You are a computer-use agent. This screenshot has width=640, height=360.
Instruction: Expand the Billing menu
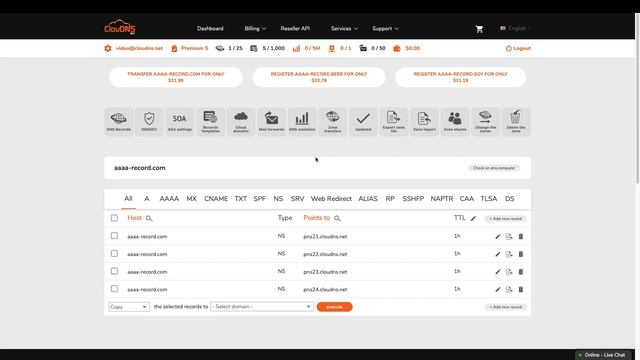pyautogui.click(x=255, y=29)
